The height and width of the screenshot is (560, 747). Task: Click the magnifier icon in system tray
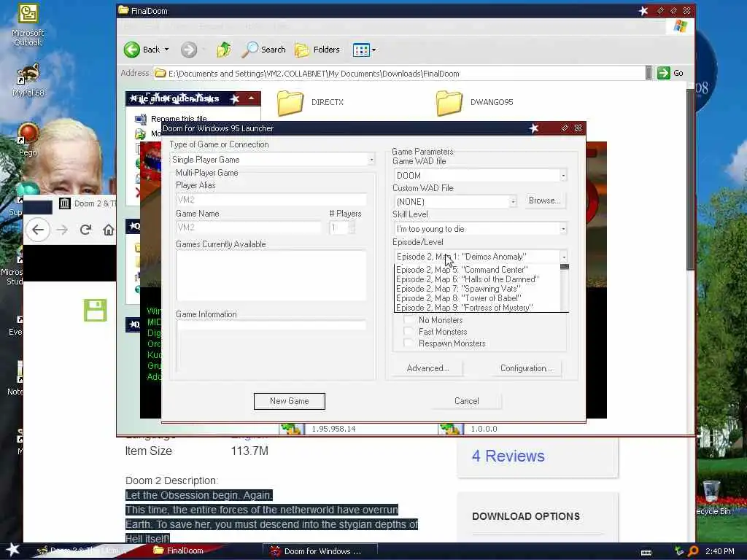click(x=693, y=551)
